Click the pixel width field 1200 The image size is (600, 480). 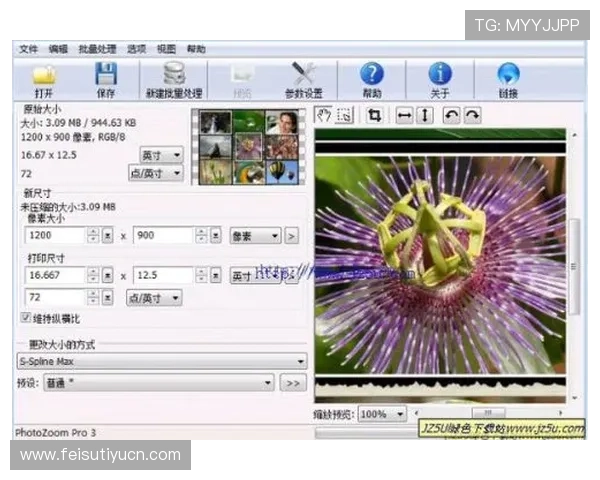54,235
